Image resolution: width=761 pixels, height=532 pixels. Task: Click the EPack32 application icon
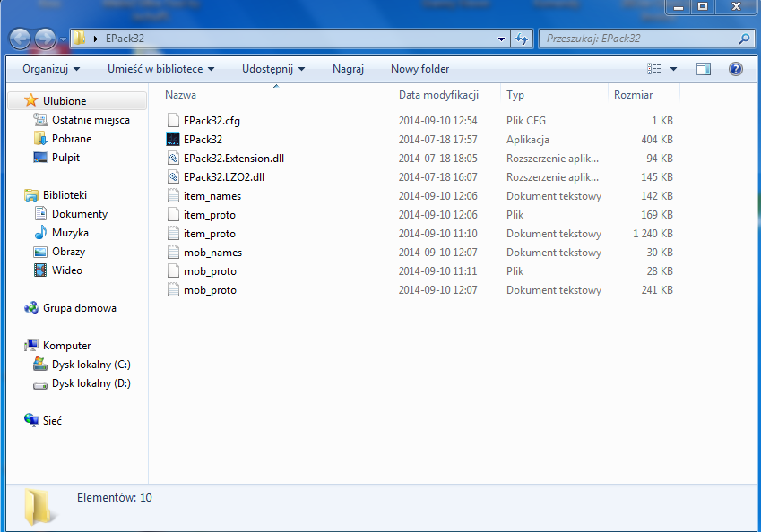click(x=173, y=139)
